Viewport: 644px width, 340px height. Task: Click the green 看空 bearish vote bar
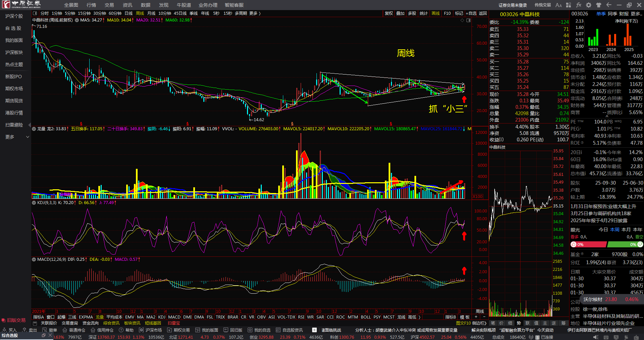[x=625, y=245]
